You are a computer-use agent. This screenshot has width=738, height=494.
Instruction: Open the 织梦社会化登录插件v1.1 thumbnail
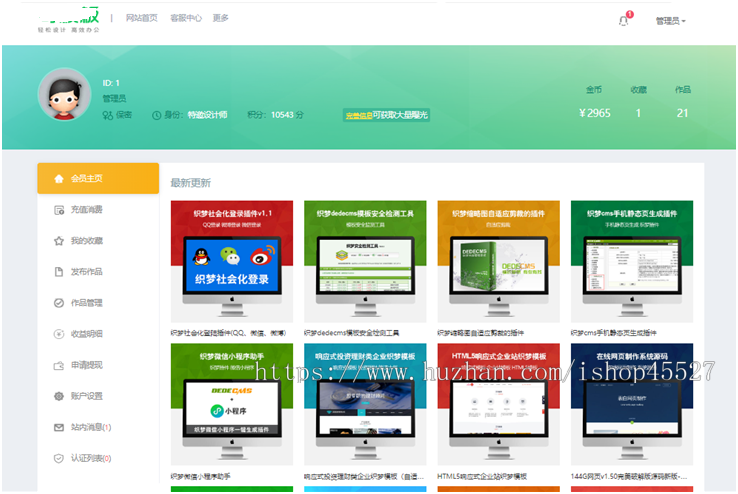click(x=232, y=261)
